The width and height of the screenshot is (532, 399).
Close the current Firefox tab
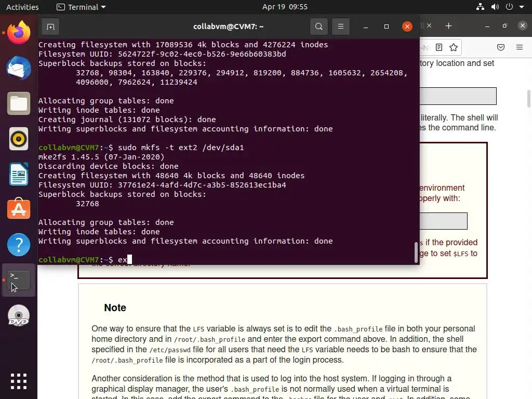pos(429,25)
